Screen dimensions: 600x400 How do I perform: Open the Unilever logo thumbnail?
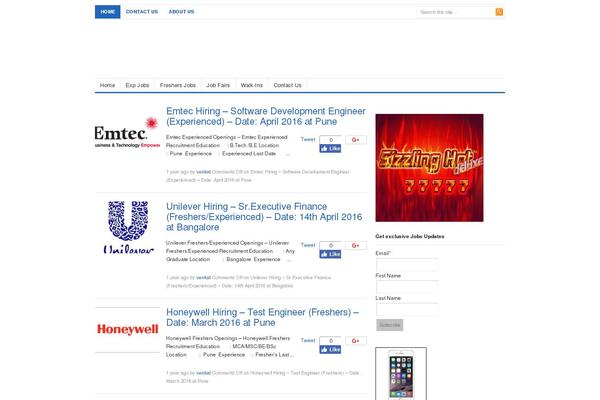127,227
